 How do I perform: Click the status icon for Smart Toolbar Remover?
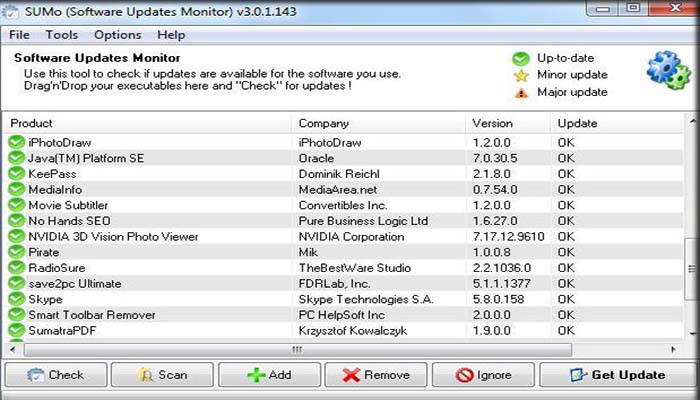17,315
